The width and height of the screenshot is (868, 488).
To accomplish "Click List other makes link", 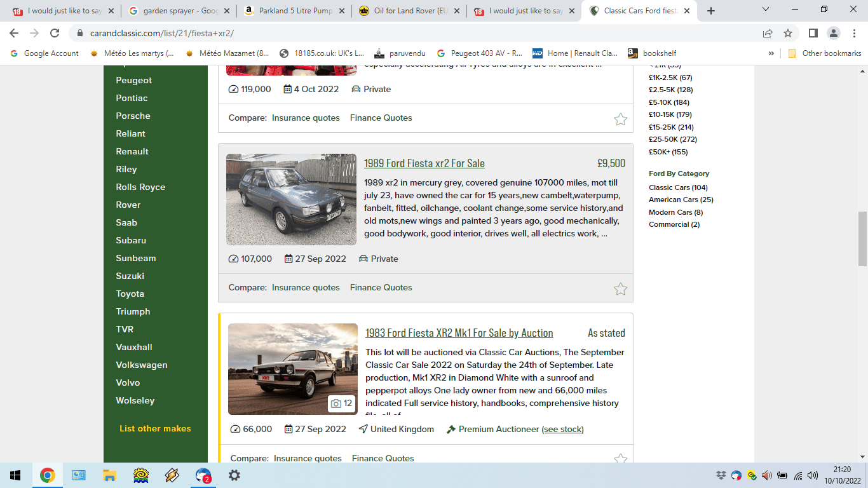I will [x=155, y=428].
